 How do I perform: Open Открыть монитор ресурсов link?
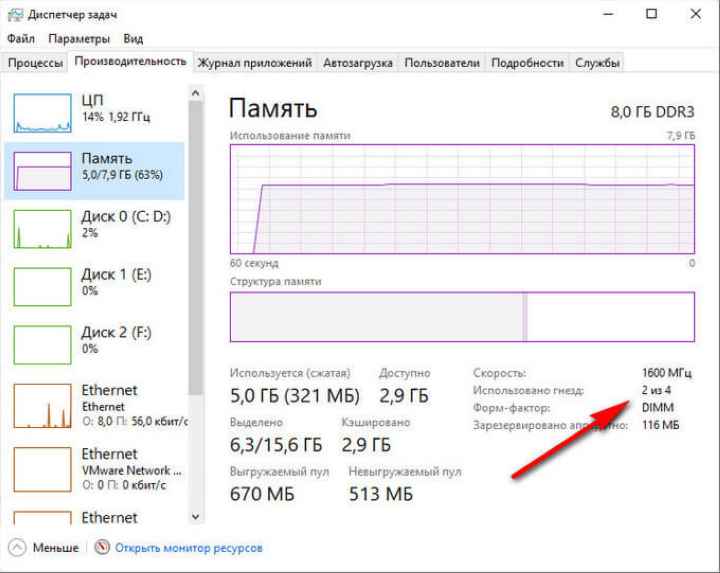point(189,548)
